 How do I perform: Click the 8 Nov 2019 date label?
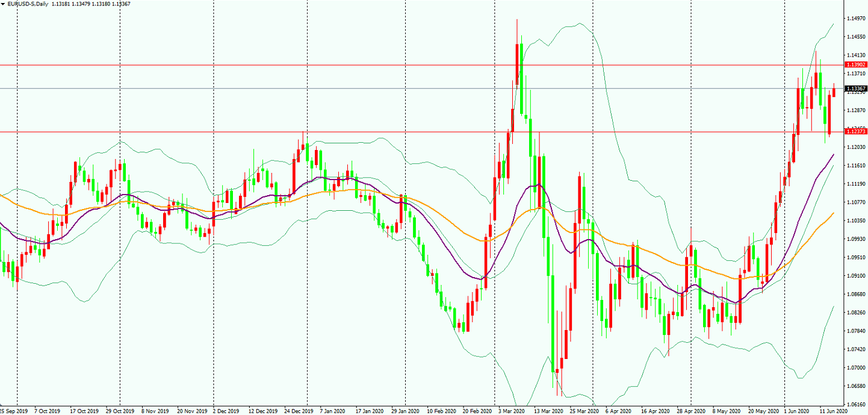click(155, 411)
